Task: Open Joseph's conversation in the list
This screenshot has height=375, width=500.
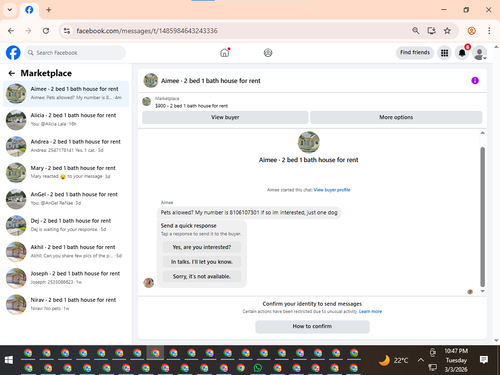Action: click(x=66, y=278)
